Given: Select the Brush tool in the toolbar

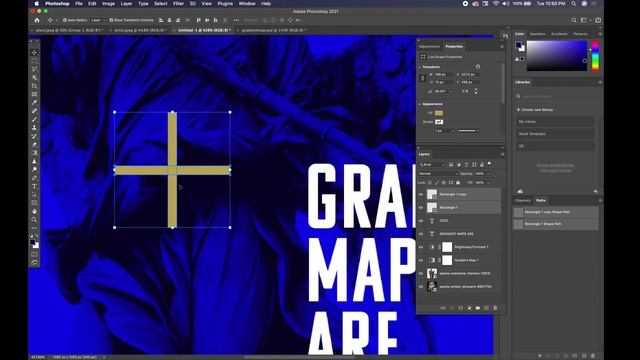Looking at the screenshot, I should tap(34, 119).
